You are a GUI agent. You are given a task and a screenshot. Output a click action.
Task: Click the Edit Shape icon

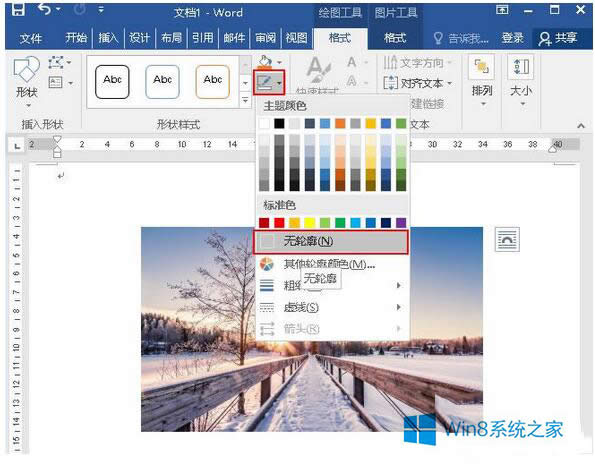[56, 62]
